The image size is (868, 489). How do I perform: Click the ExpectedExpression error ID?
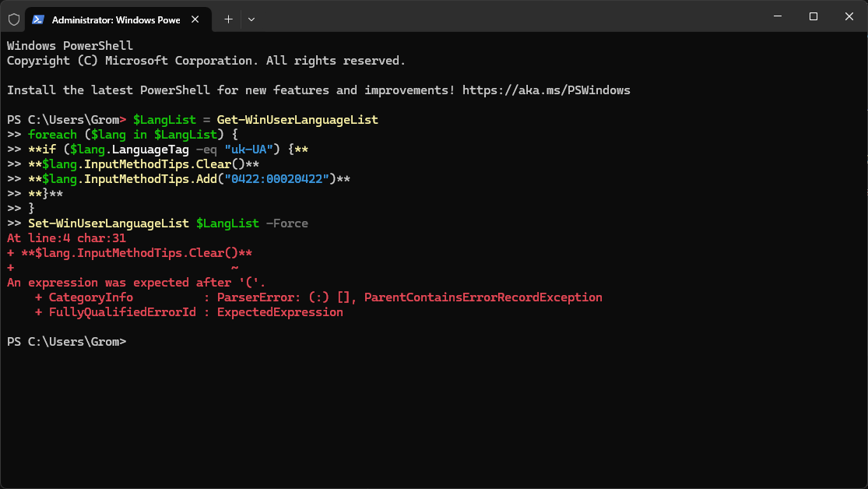click(x=279, y=312)
